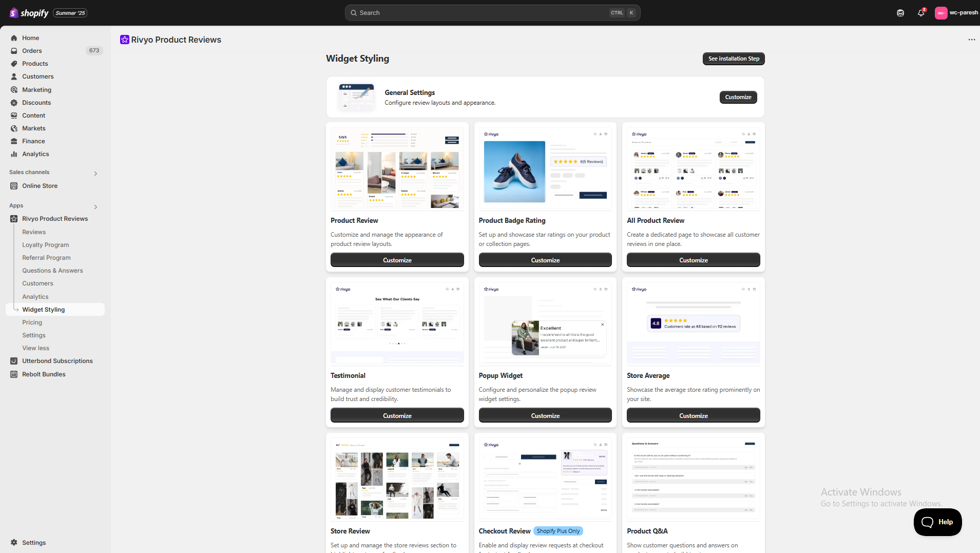Open the Sidekick assistant icon in top bar
Viewport: 980px width, 553px height.
click(x=900, y=13)
